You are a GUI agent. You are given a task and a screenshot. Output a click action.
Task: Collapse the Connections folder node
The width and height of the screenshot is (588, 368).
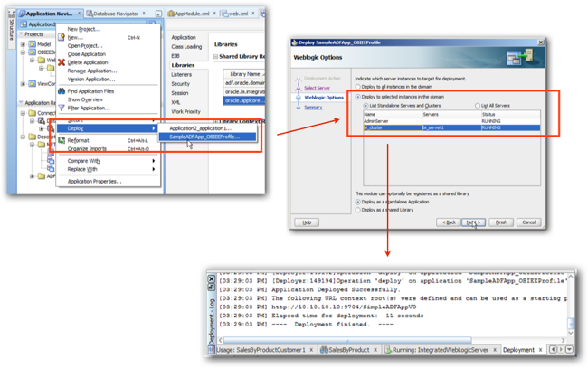click(x=23, y=113)
